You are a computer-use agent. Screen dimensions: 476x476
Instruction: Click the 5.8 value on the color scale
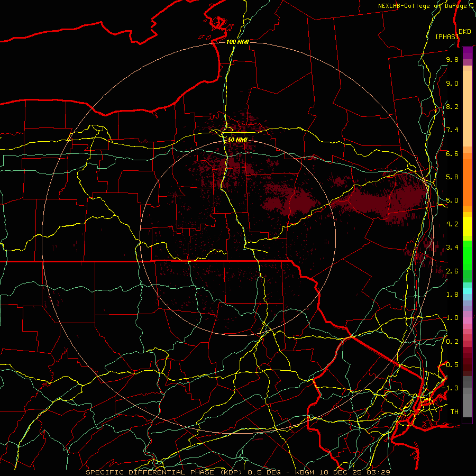[452, 177]
